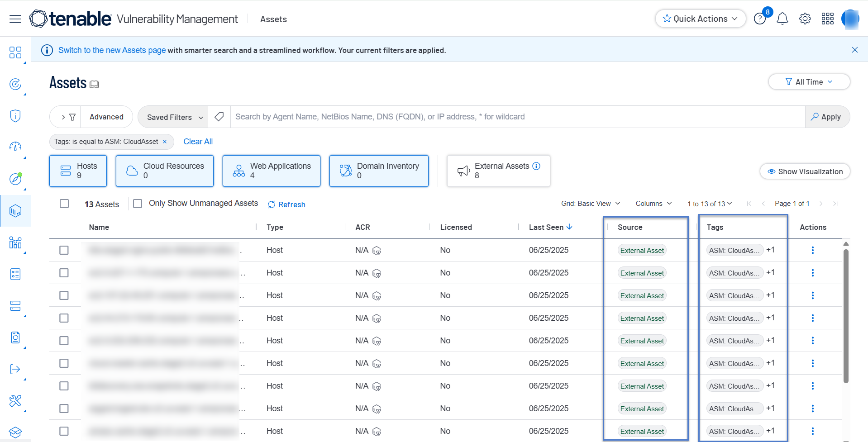Follow Switch to the new Assets page link
Viewport: 868px width, 442px height.
click(112, 50)
